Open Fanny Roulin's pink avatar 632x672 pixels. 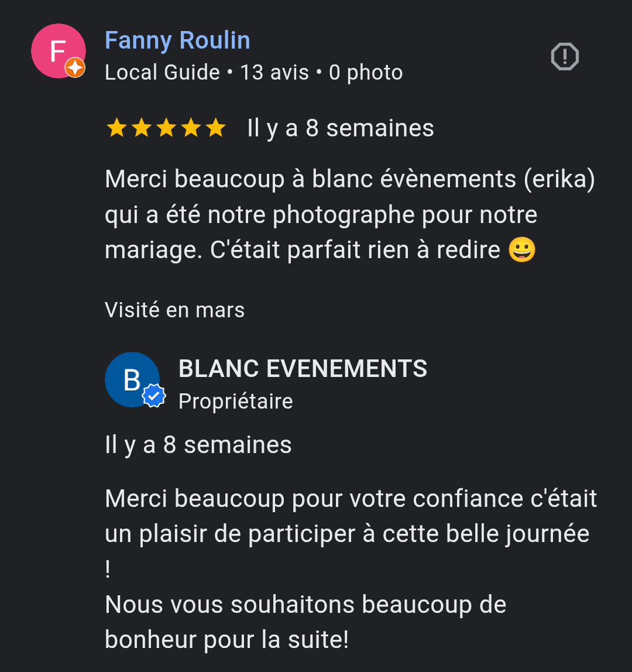[59, 51]
